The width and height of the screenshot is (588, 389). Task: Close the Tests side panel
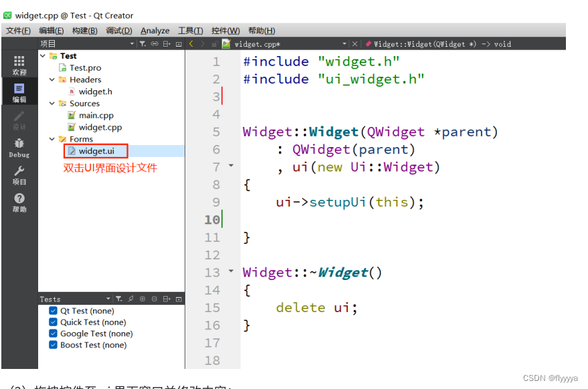point(179,299)
